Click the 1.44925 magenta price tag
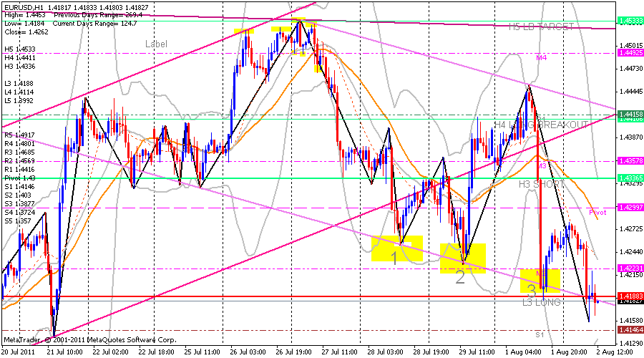Screen dimensions: 644x358 628,52
